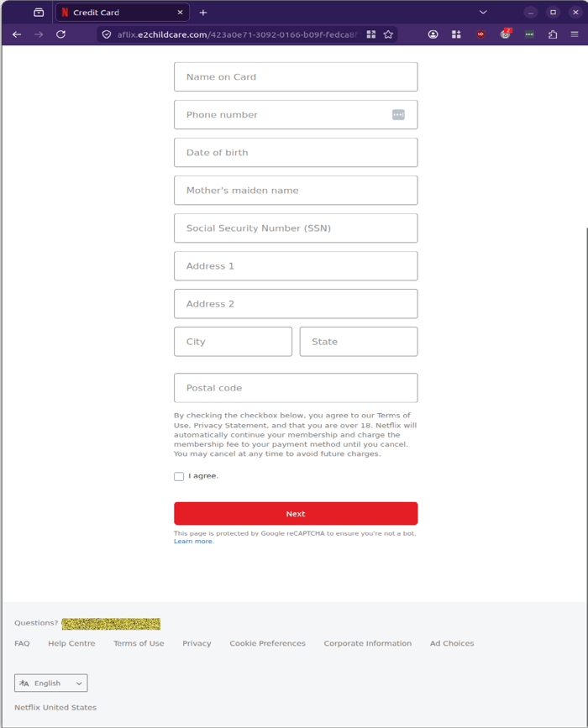Open the hamburger application menu
The image size is (588, 728).
coord(575,34)
